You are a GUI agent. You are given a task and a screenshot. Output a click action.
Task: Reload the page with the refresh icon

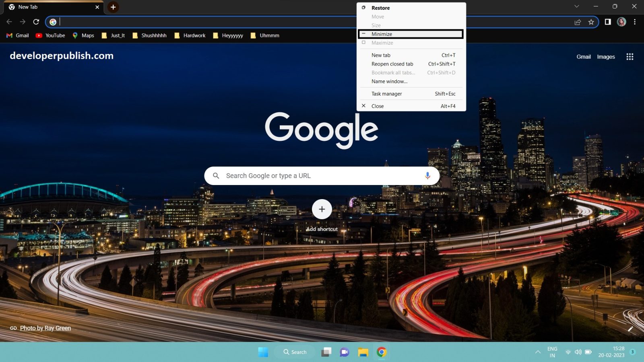tap(36, 22)
